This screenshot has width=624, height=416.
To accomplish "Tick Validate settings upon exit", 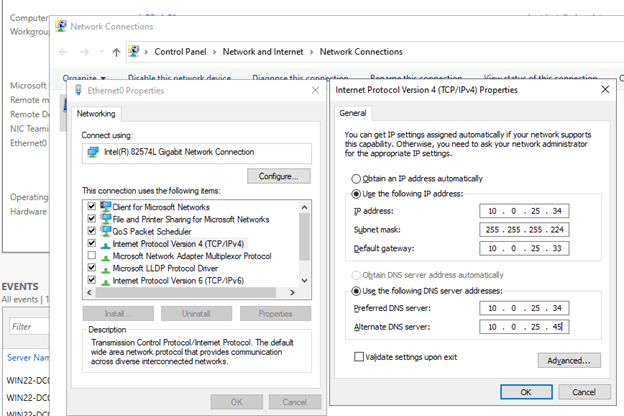I will point(360,357).
